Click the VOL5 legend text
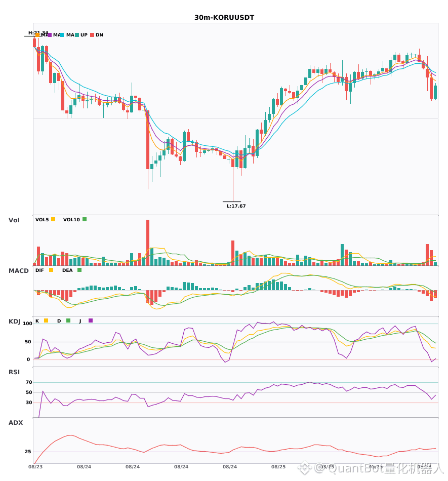The width and height of the screenshot is (448, 481). click(42, 220)
